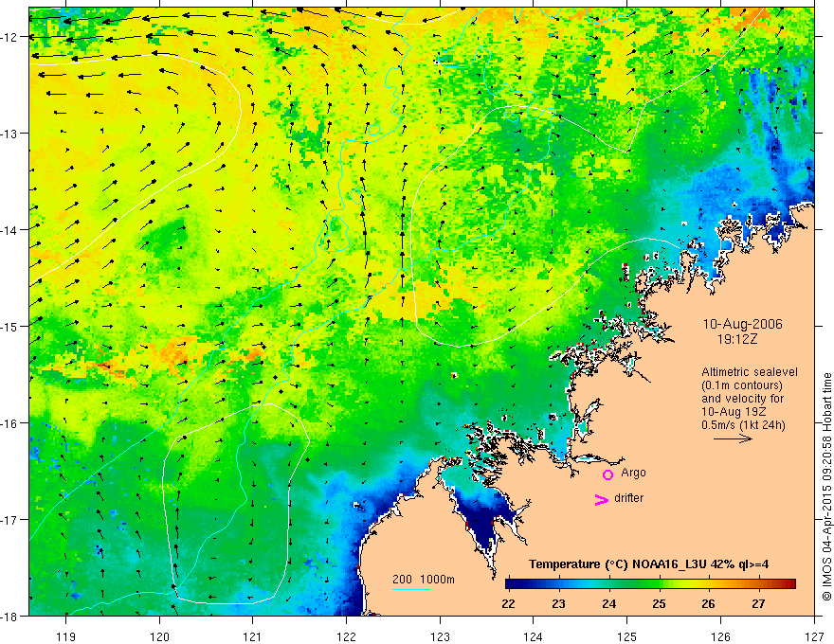The width and height of the screenshot is (834, 644).
Task: Select the time label 19:12Z
Action: (x=736, y=339)
